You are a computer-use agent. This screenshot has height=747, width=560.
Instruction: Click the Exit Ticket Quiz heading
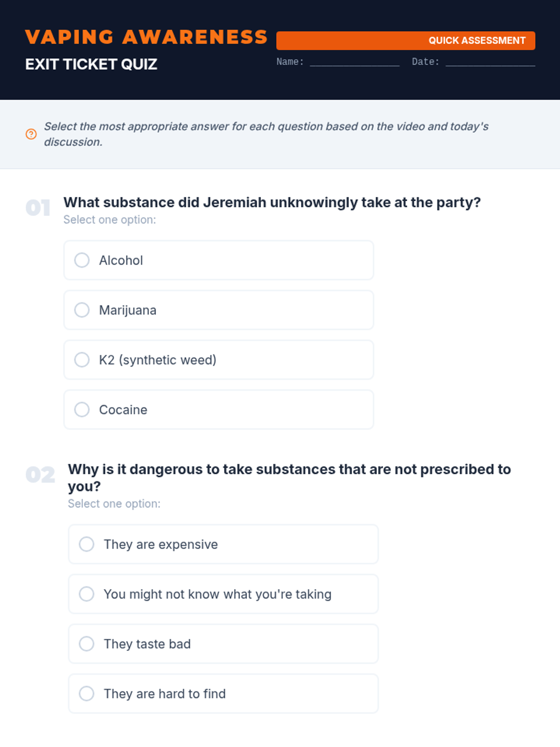tap(91, 64)
